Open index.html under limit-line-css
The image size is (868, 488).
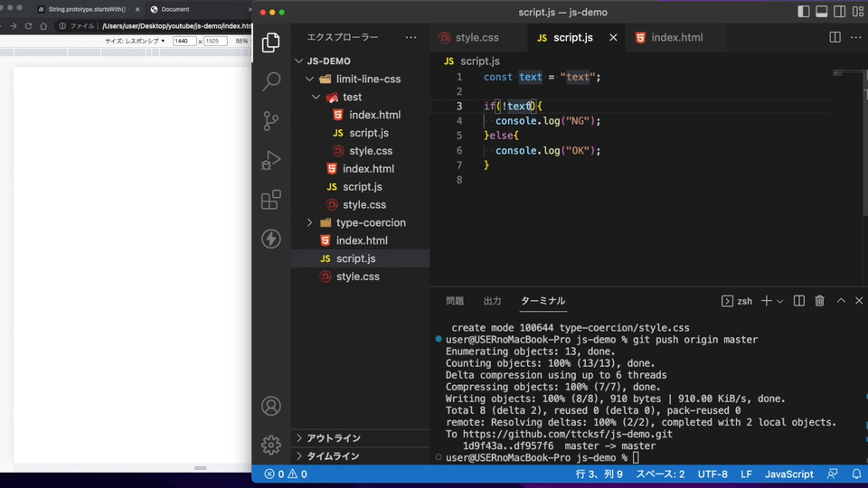coord(361,169)
